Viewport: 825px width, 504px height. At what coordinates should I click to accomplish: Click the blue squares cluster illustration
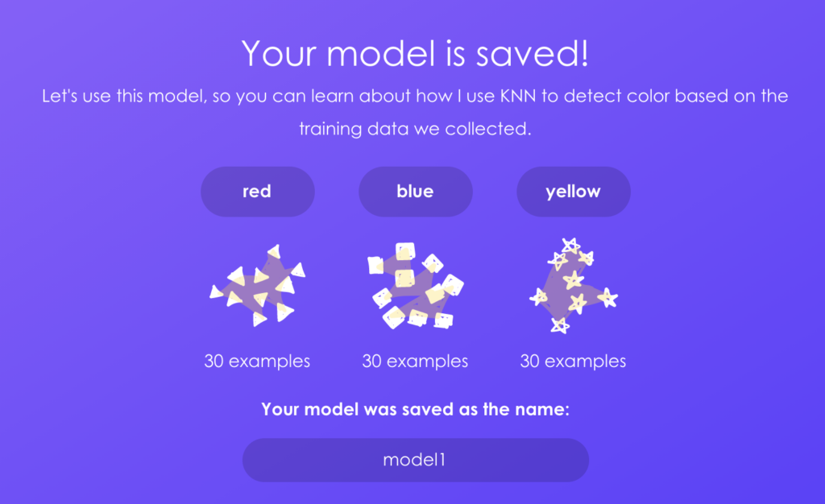(415, 286)
